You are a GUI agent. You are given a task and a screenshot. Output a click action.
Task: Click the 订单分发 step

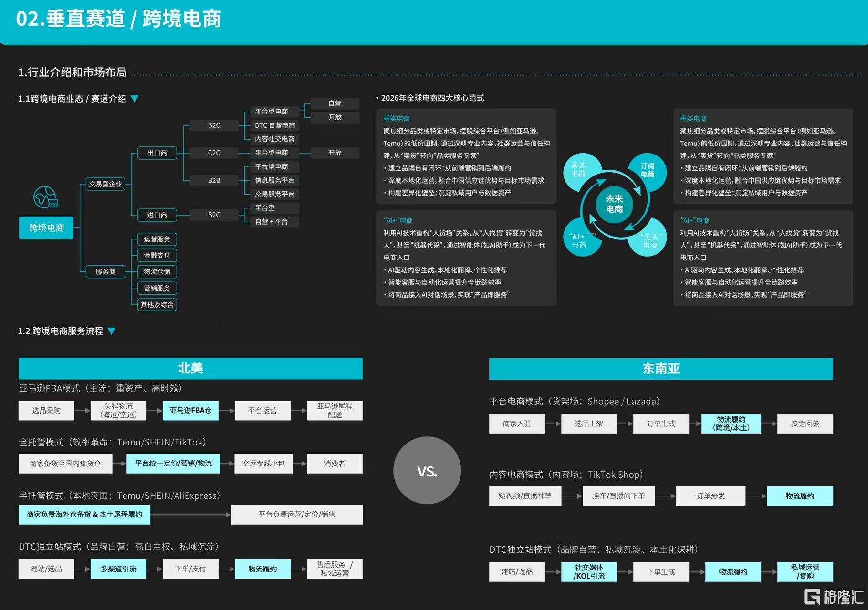[711, 496]
